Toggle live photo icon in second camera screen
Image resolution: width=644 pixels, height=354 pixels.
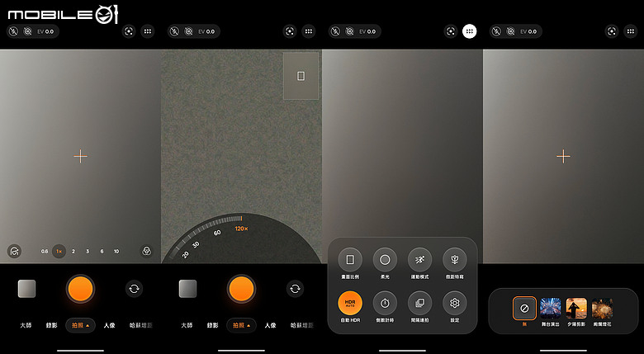coord(188,31)
